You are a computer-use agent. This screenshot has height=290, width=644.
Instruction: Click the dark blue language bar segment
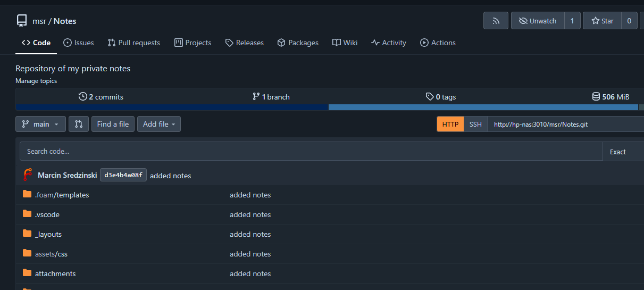[x=172, y=107]
